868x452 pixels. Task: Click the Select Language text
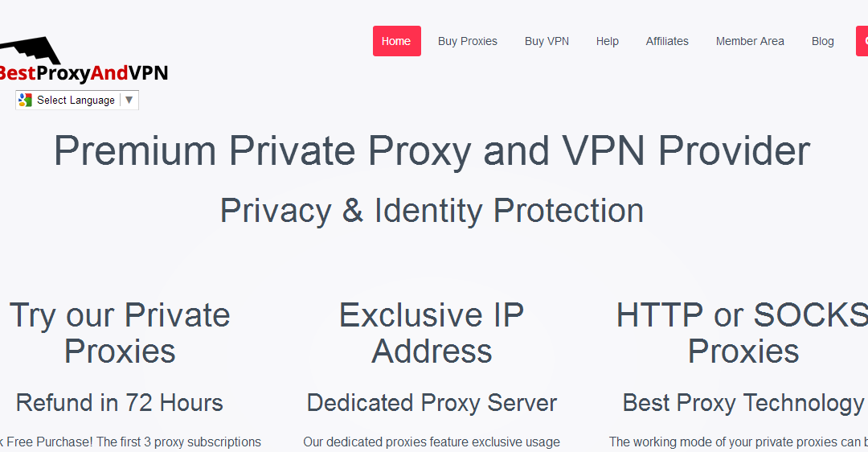pyautogui.click(x=76, y=101)
